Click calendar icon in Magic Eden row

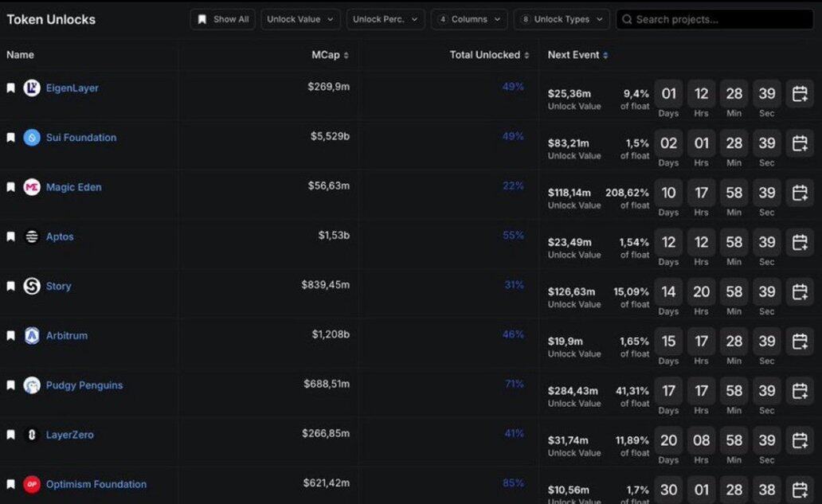tap(799, 193)
